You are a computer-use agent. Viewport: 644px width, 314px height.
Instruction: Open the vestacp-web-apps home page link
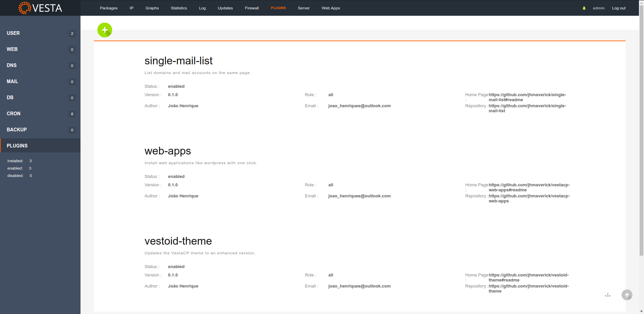tap(529, 187)
